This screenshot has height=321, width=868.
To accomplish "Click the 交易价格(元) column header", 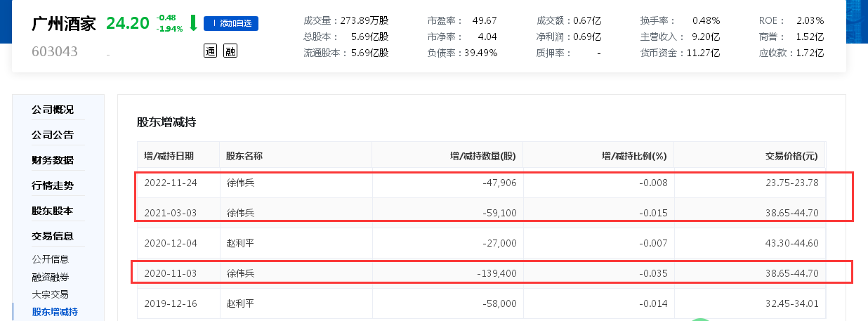I will click(x=791, y=156).
